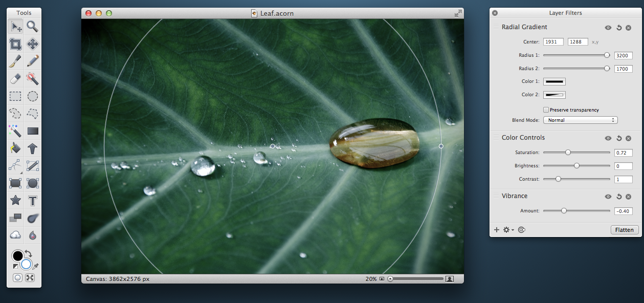This screenshot has height=303, width=644.
Task: Click the Radius 1 slider
Action: pyautogui.click(x=576, y=55)
